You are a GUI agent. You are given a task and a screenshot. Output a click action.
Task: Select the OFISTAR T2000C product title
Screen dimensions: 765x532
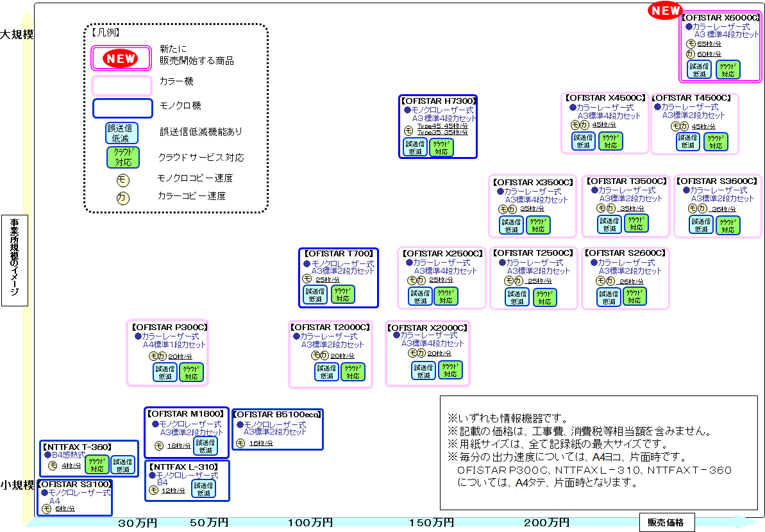330,327
